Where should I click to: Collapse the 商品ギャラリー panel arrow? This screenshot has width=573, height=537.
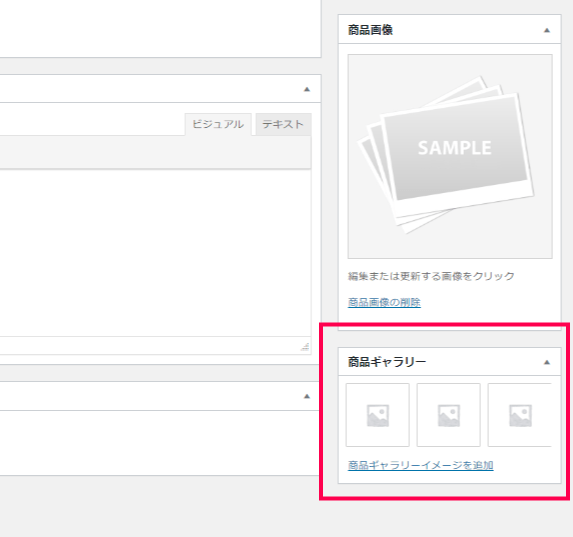tap(547, 362)
